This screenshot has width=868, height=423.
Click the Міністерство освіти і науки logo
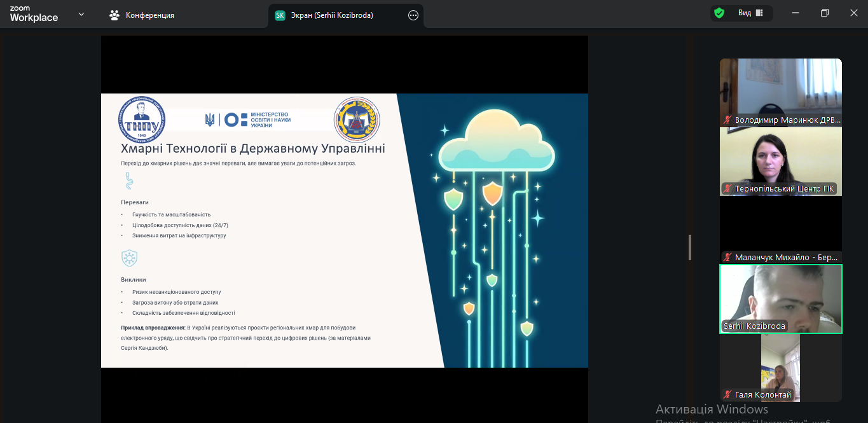(248, 120)
